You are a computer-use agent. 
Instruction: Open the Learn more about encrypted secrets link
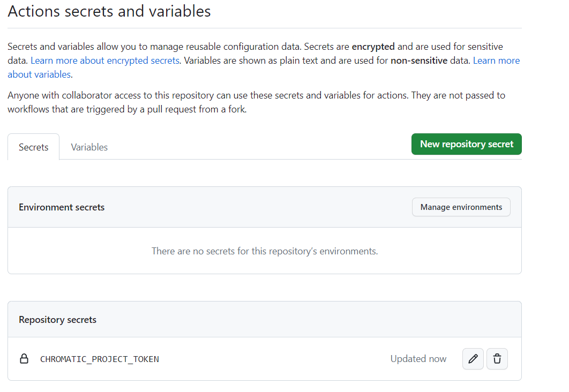tap(105, 61)
